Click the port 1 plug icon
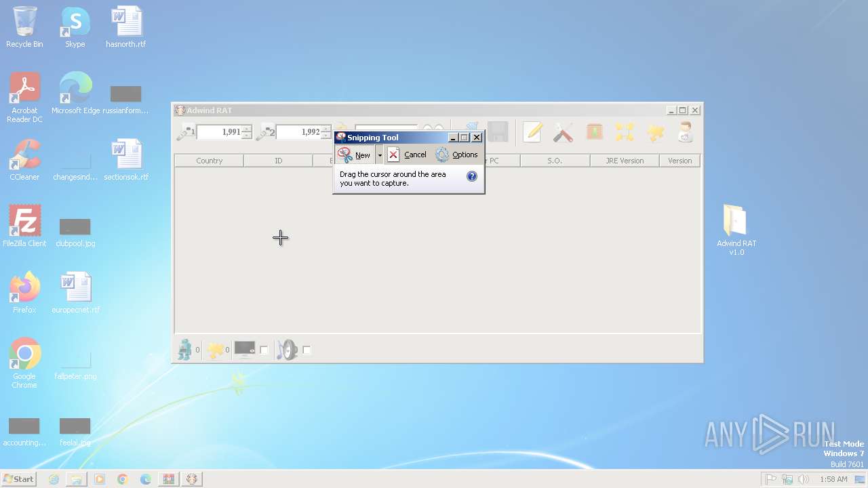868x488 pixels. 186,132
